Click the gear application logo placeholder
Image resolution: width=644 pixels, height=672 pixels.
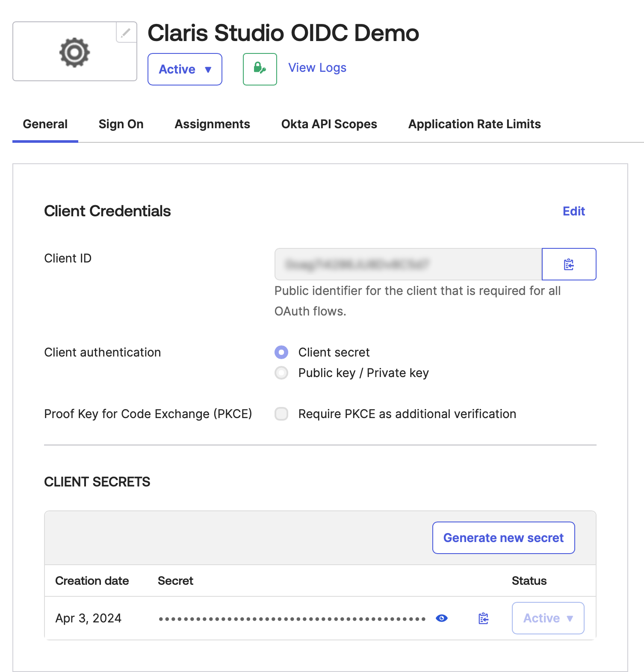(x=74, y=53)
